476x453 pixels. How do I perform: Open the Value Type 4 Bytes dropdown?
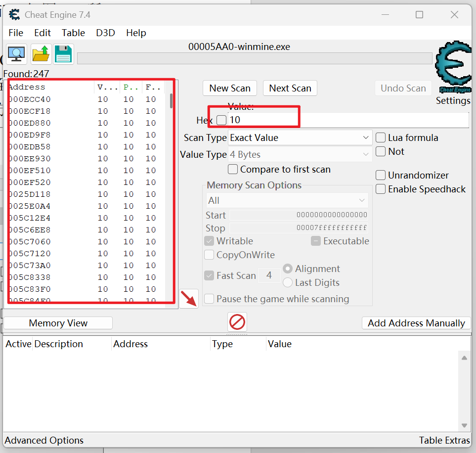click(x=300, y=155)
